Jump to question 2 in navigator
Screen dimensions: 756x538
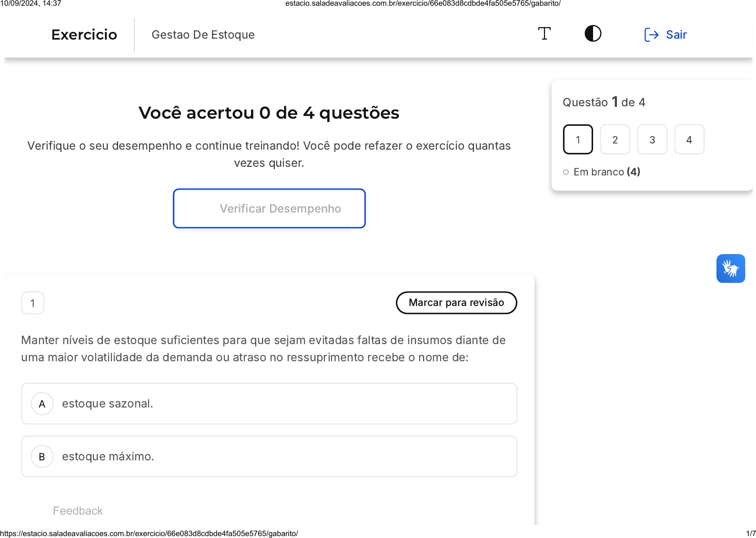615,140
